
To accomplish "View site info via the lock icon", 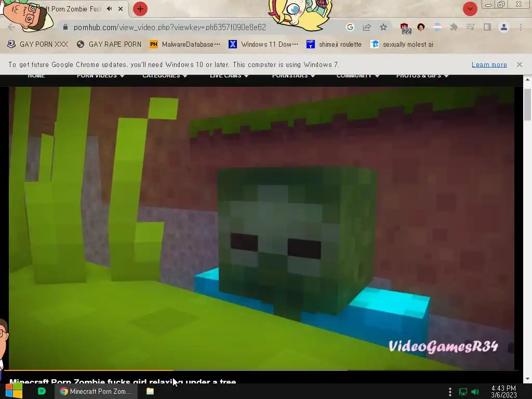I will pyautogui.click(x=65, y=27).
